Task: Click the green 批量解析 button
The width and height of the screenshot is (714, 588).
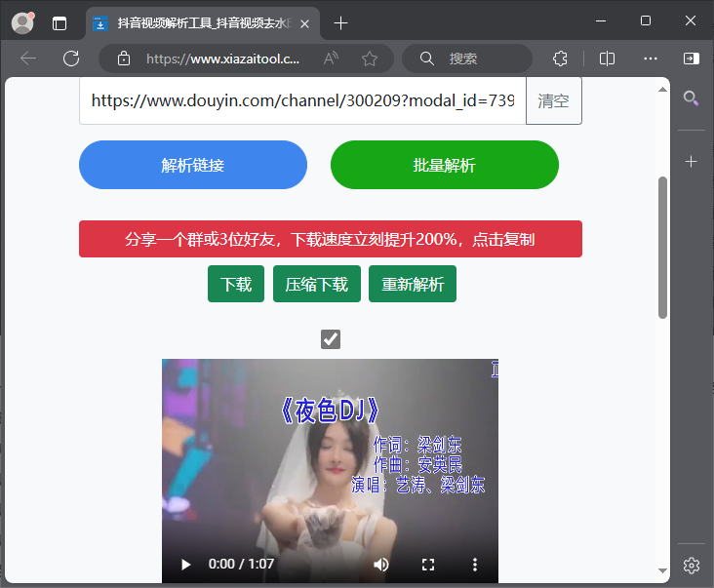Action: tap(445, 165)
